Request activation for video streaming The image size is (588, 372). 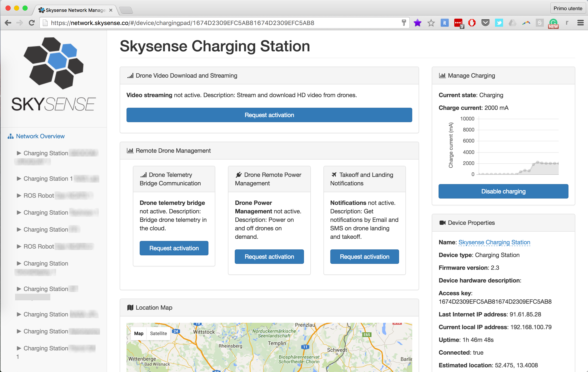tap(269, 115)
